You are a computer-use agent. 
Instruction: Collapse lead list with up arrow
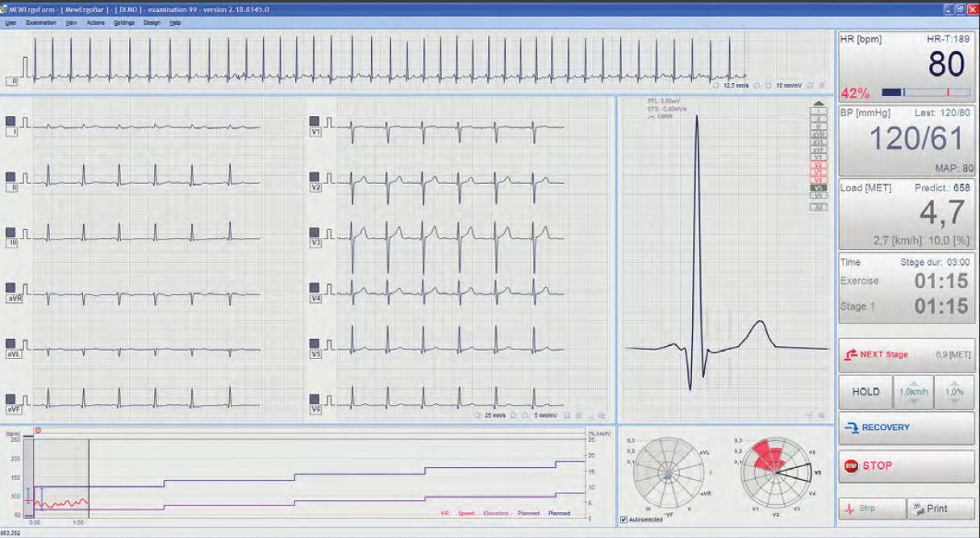tap(818, 104)
